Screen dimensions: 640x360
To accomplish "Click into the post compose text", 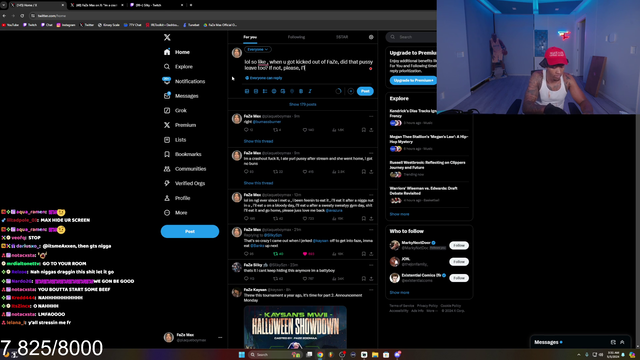I will click(x=308, y=65).
